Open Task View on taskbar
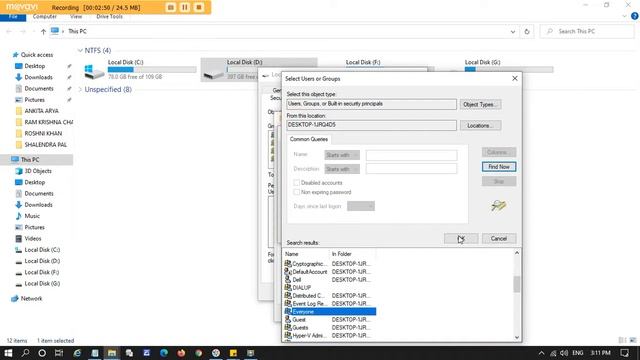The height and width of the screenshot is (360, 640). (x=59, y=353)
